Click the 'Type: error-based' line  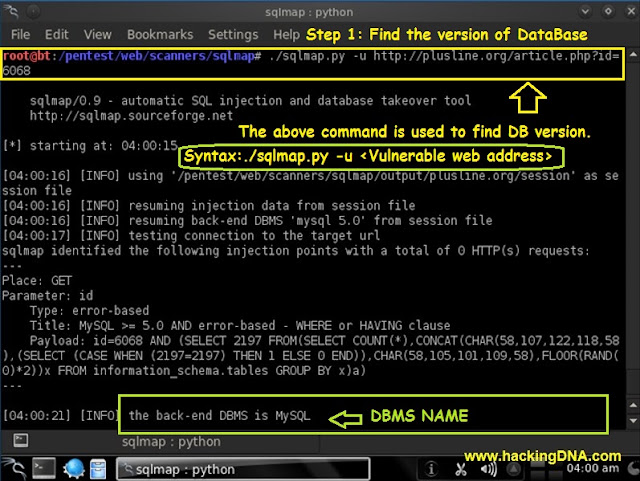[x=89, y=311]
